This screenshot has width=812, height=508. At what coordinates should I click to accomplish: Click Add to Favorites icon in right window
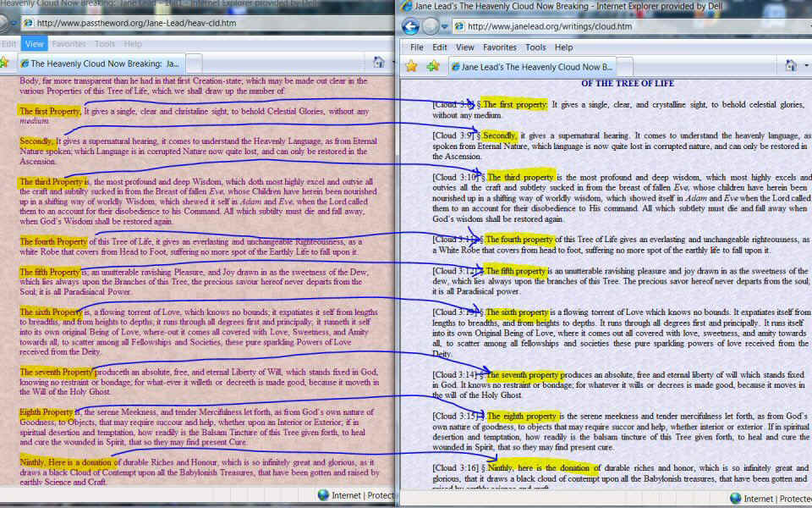(433, 66)
